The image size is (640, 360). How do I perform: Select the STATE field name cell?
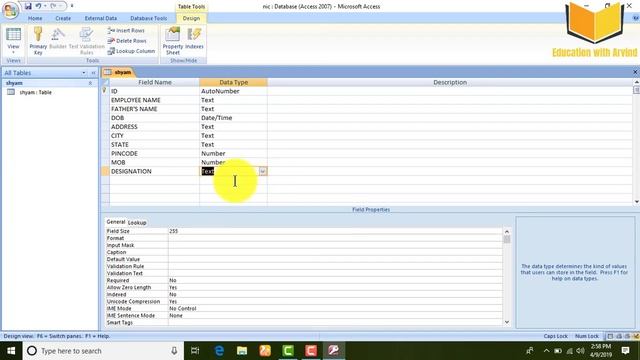(x=154, y=145)
